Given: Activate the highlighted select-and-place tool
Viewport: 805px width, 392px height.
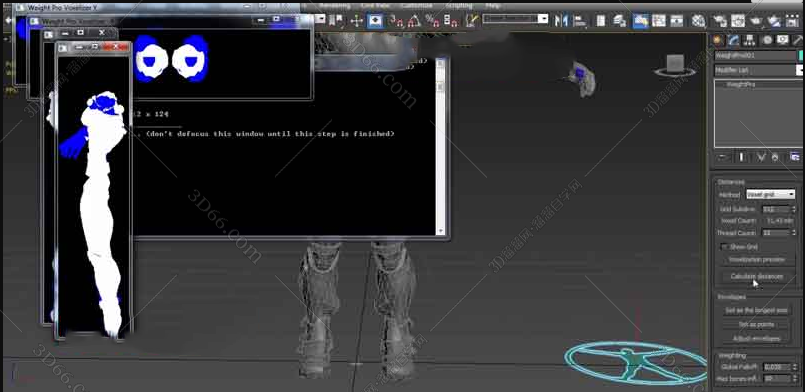Looking at the screenshot, I should pos(375,21).
